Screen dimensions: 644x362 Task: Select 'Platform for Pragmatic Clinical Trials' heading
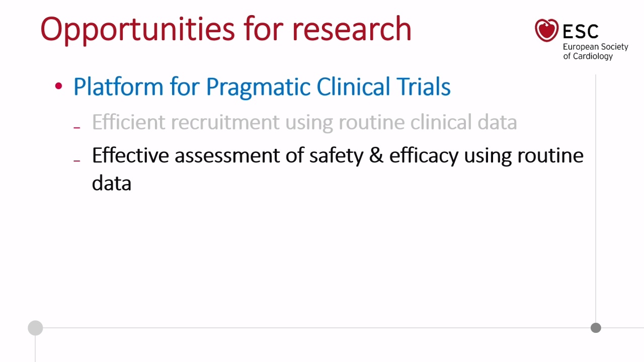[262, 86]
